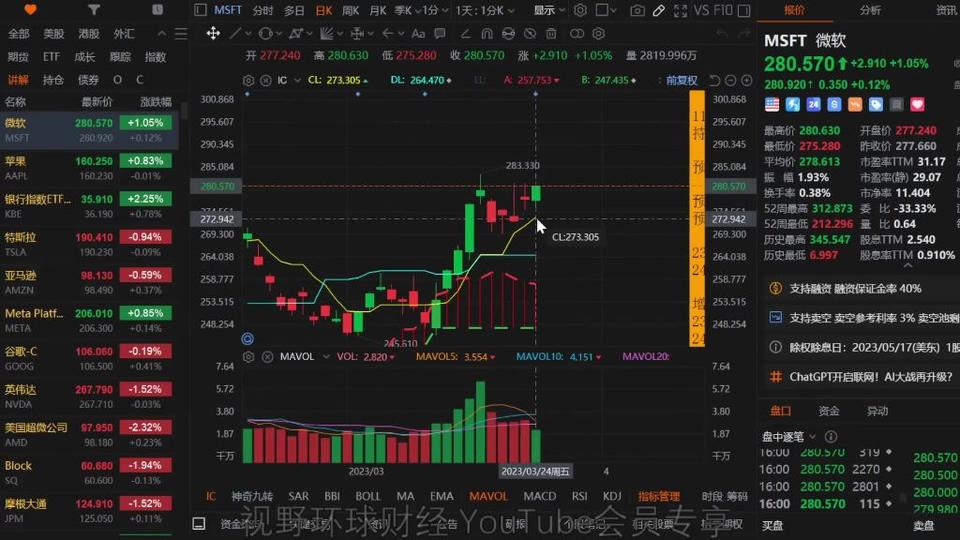960x540 pixels.
Task: Click the reset chart view icon
Action: (714, 80)
